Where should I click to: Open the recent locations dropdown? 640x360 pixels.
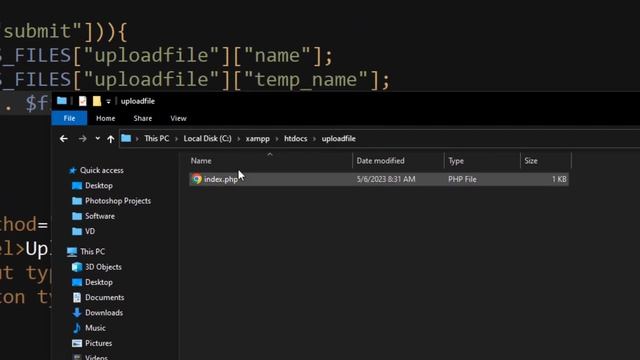[x=98, y=139]
